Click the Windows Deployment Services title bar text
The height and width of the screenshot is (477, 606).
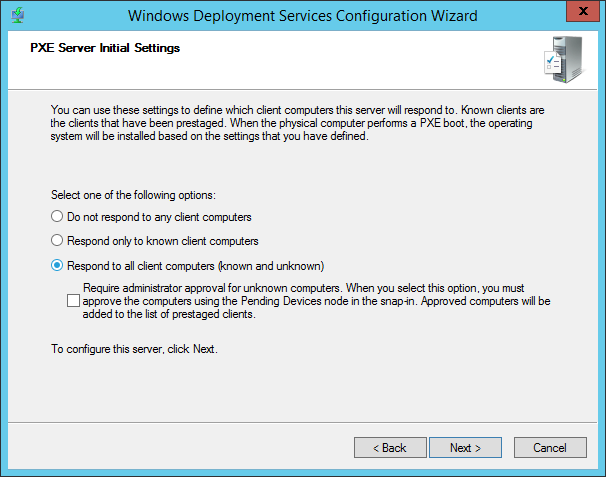click(x=303, y=16)
